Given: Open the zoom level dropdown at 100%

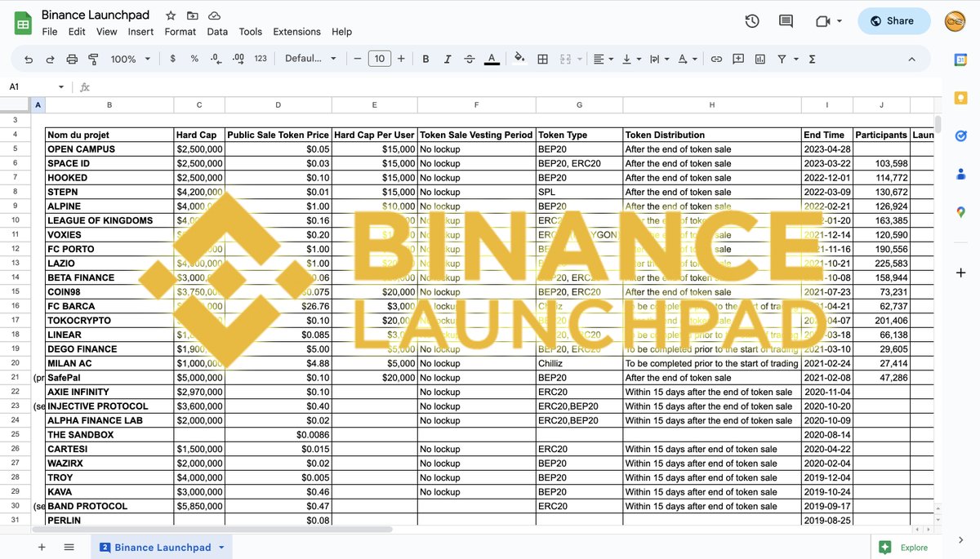Looking at the screenshot, I should (131, 59).
